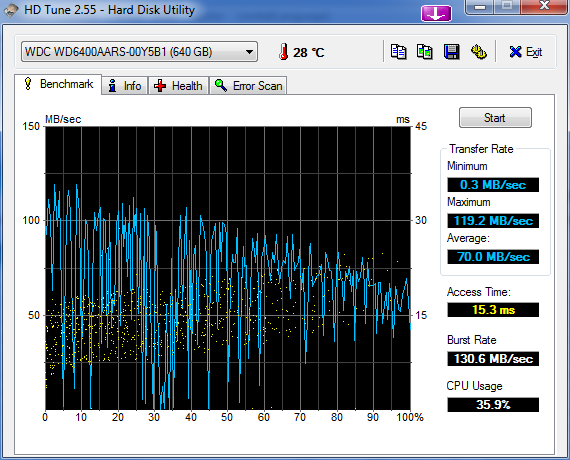570x460 pixels.
Task: Click the thermometer temperature icon
Action: click(284, 52)
